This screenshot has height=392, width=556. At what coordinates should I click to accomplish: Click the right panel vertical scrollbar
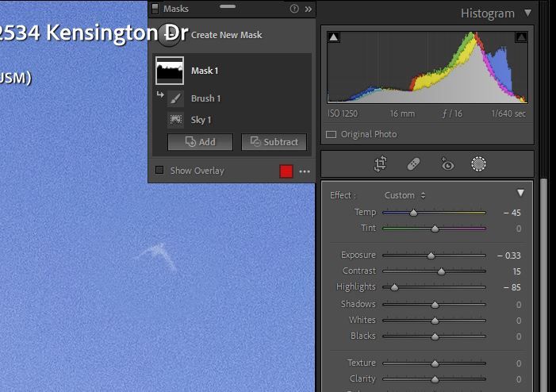tap(543, 284)
